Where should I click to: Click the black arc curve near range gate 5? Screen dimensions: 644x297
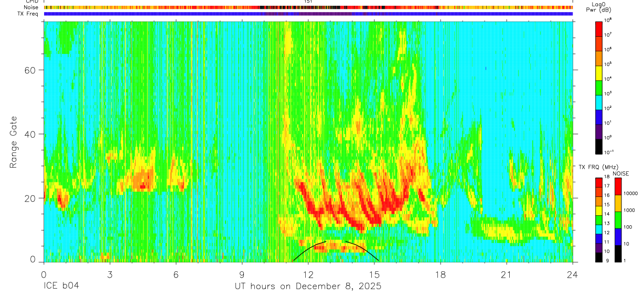(x=336, y=250)
